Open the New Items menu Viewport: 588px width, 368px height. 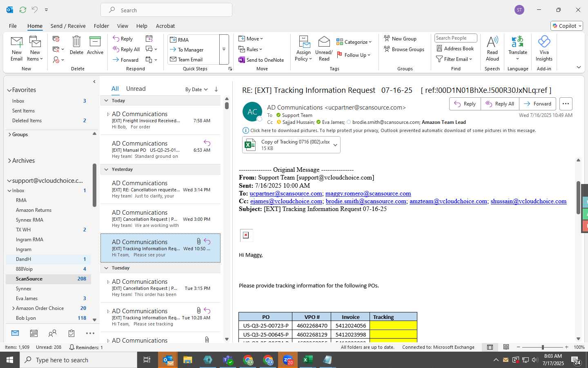35,49
